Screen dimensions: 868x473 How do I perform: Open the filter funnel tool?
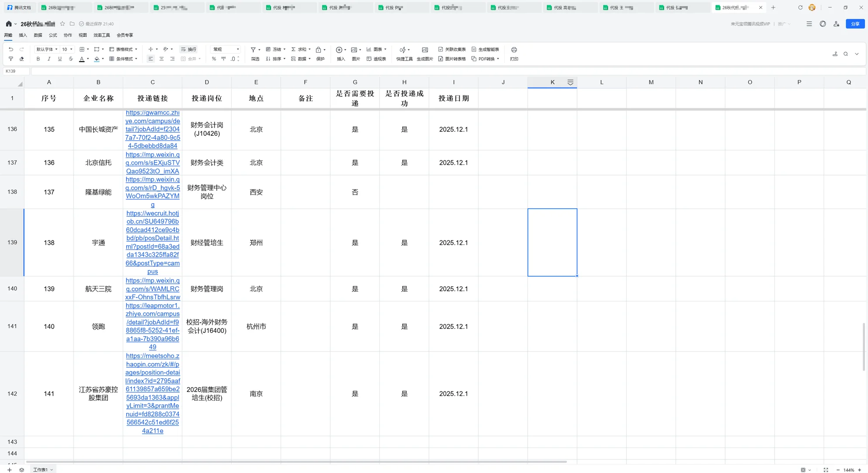[x=253, y=49]
